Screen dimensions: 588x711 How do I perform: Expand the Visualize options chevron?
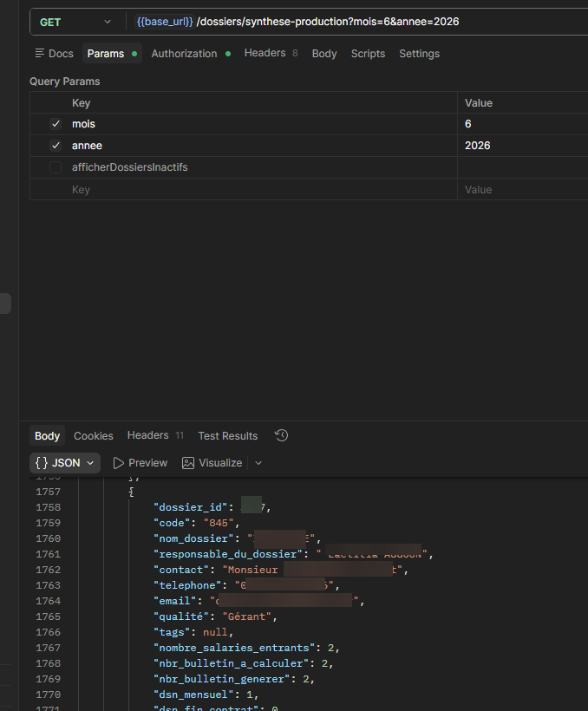[x=258, y=463]
